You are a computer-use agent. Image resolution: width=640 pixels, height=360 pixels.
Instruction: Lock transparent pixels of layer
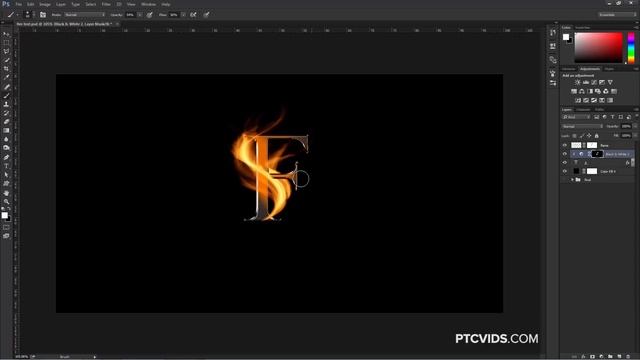click(x=574, y=136)
